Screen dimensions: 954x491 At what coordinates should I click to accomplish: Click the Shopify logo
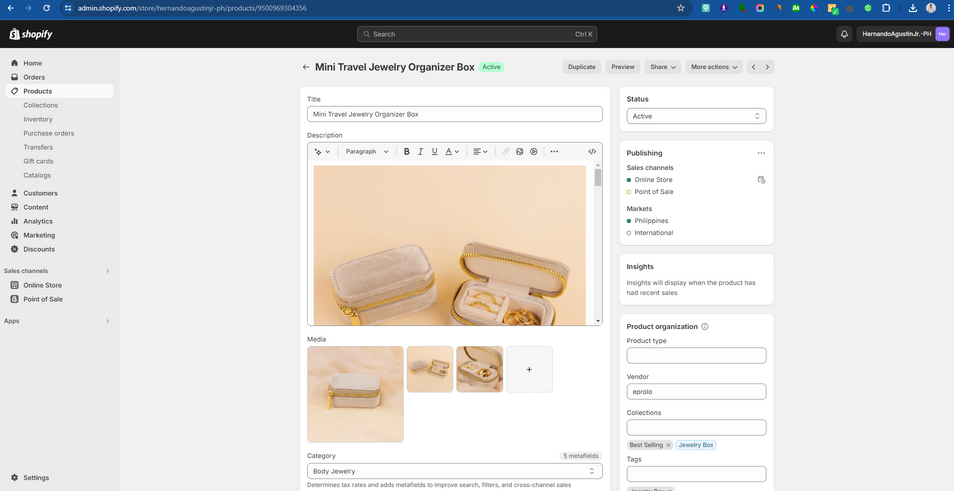click(30, 34)
